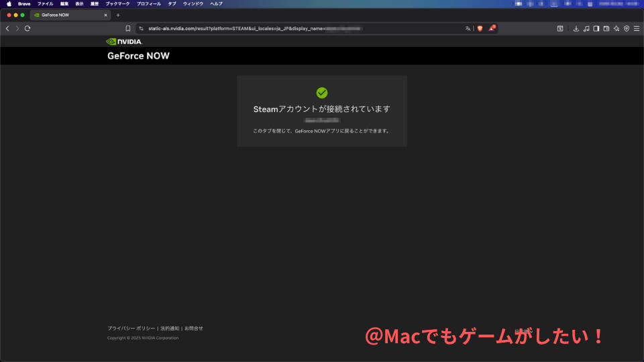Open Leo AI sparkle icon

[616, 29]
